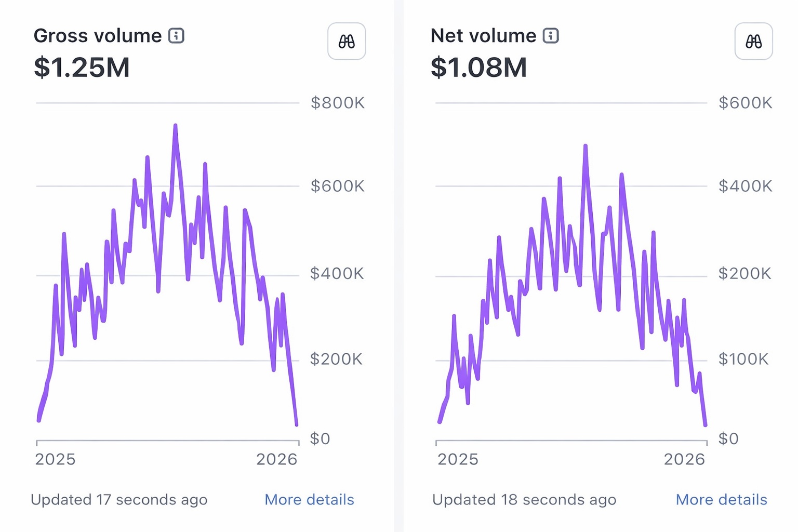798x532 pixels.
Task: Click the 2025 axis label on the Gross volume chart
Action: (x=55, y=459)
